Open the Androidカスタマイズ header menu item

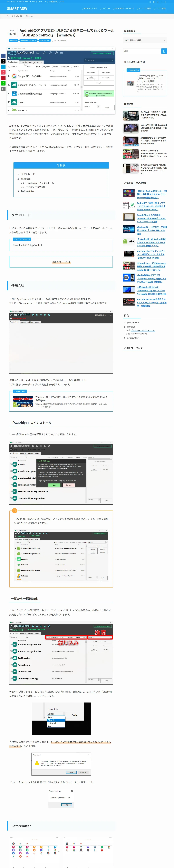(x=123, y=8)
